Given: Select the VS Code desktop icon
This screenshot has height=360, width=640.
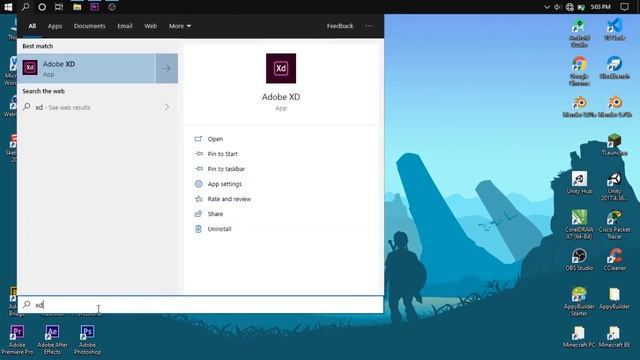Looking at the screenshot, I should (614, 29).
